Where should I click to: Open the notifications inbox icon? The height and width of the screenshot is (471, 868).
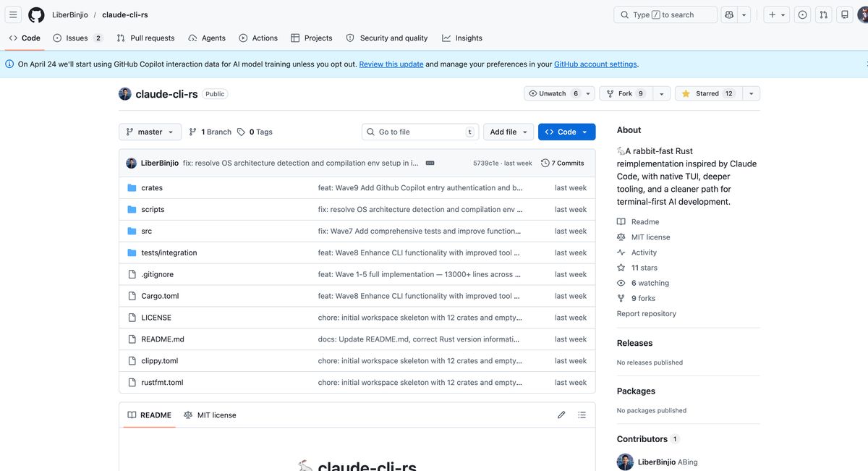point(844,14)
